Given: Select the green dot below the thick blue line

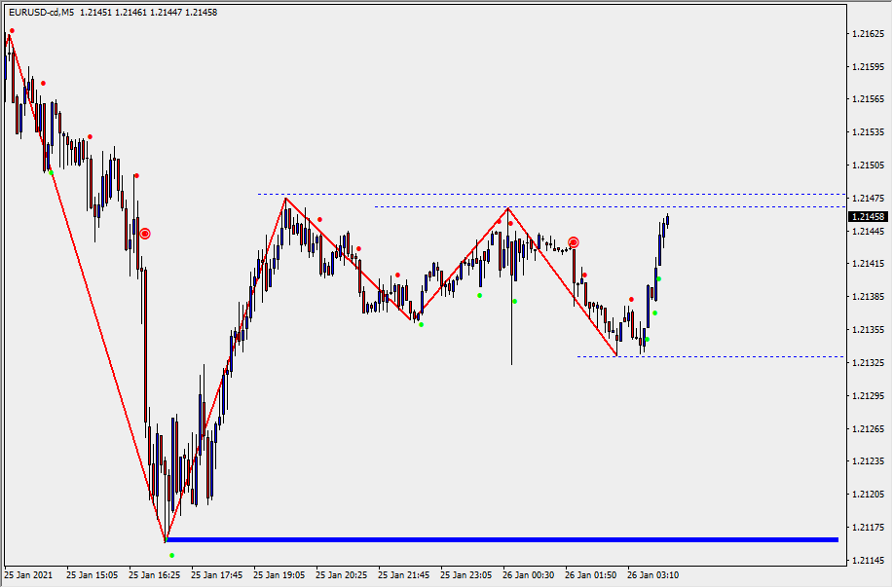Looking at the screenshot, I should tap(172, 556).
